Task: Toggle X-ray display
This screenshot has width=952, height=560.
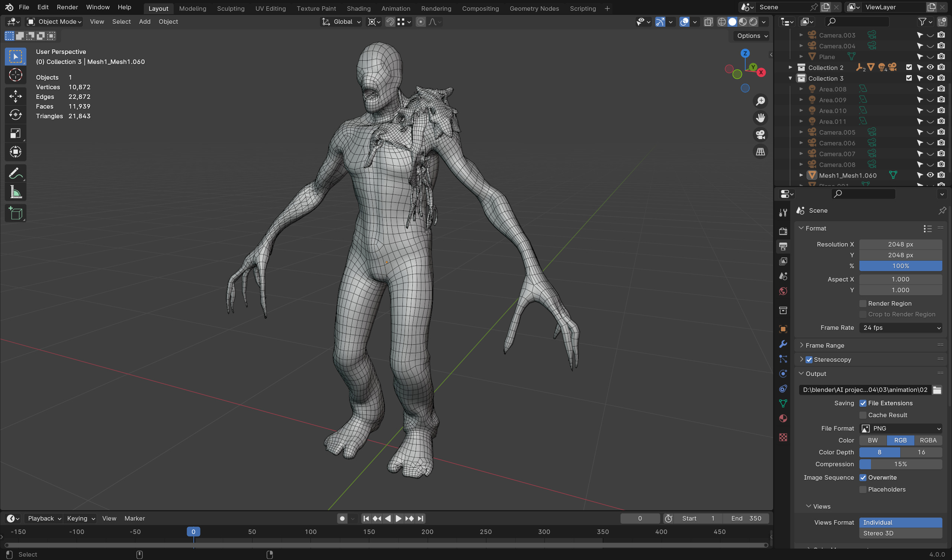Action: pos(708,22)
